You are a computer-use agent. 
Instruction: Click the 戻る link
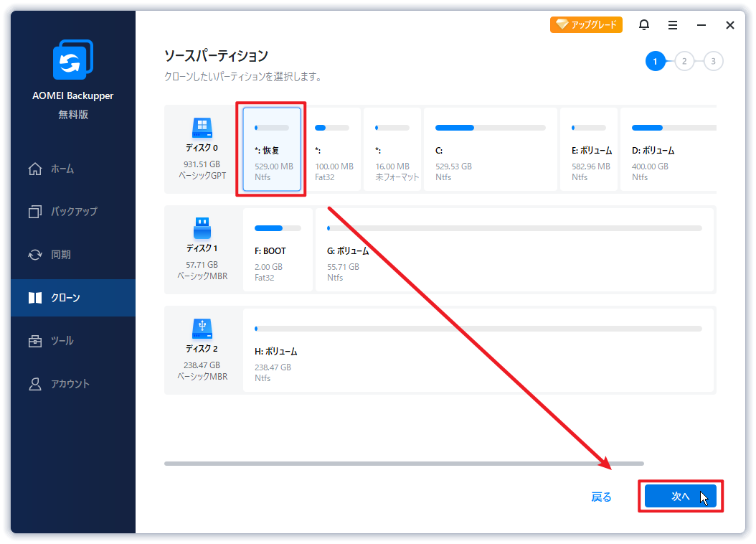[x=601, y=497]
